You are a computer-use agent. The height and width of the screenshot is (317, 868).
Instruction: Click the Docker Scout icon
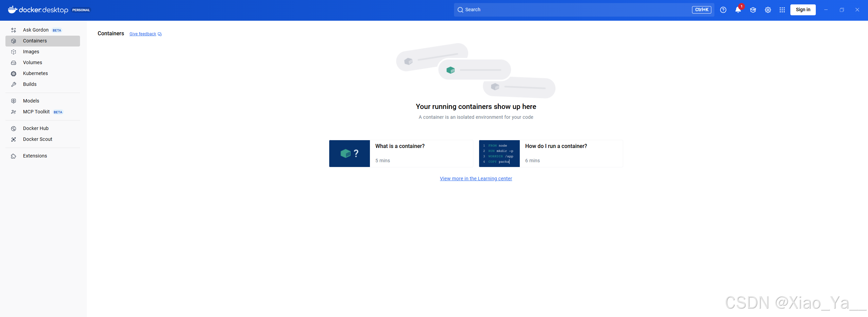(14, 139)
